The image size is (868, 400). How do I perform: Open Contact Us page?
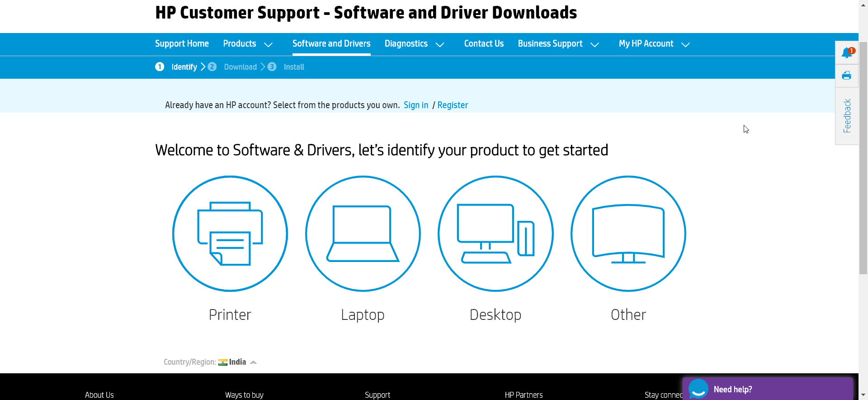coord(484,44)
